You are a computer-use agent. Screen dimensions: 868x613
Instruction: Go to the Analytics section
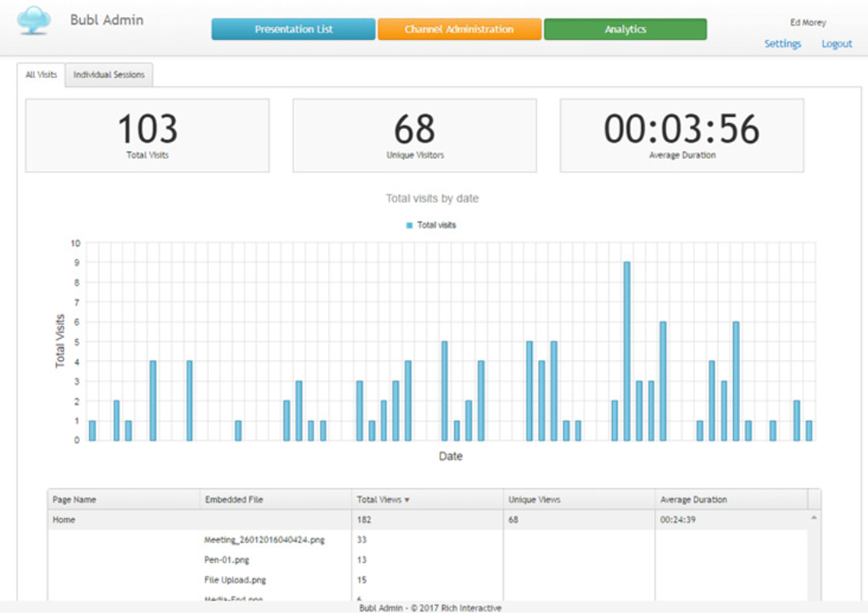pyautogui.click(x=625, y=30)
